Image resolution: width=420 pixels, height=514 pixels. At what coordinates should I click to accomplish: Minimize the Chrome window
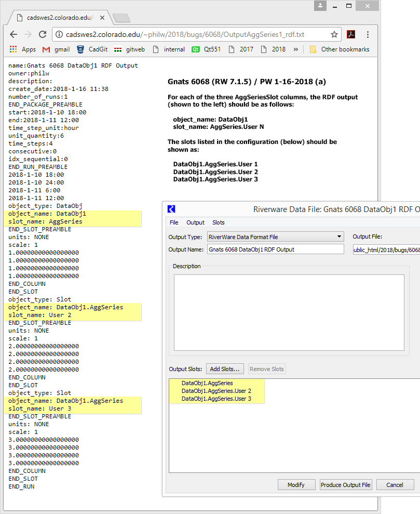tap(335, 6)
